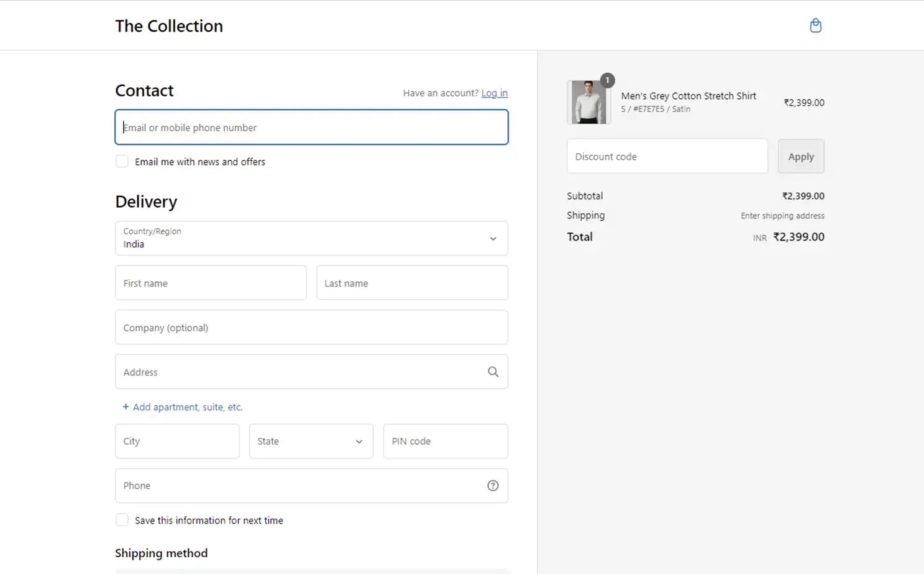924x574 pixels.
Task: Enable Email me with news and offers
Action: [122, 160]
